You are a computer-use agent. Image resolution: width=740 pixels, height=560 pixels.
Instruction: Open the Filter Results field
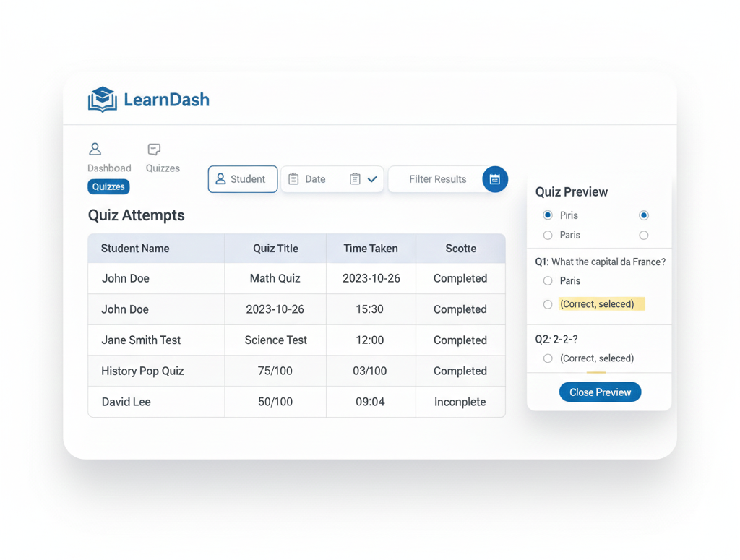pos(437,179)
